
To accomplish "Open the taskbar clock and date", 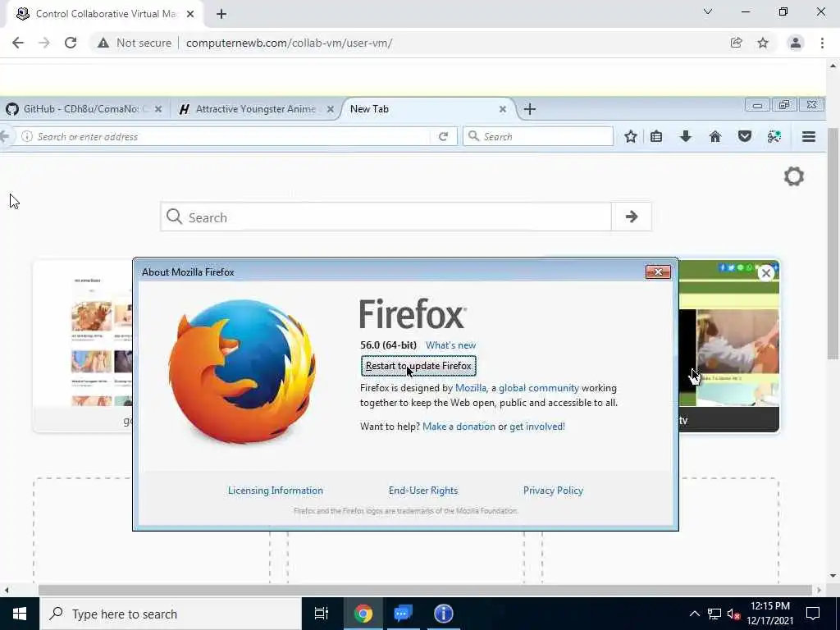I will click(770, 614).
